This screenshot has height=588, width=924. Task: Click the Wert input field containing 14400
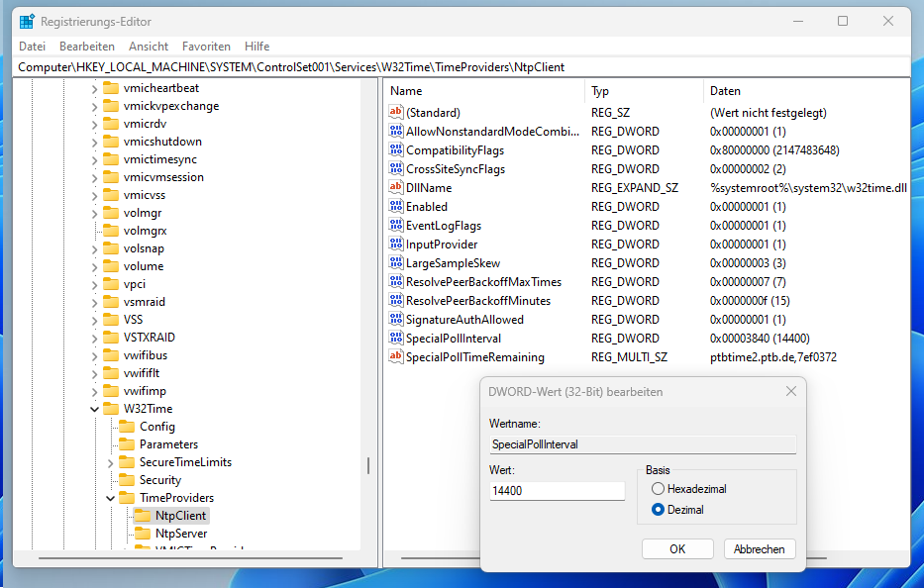(x=557, y=491)
